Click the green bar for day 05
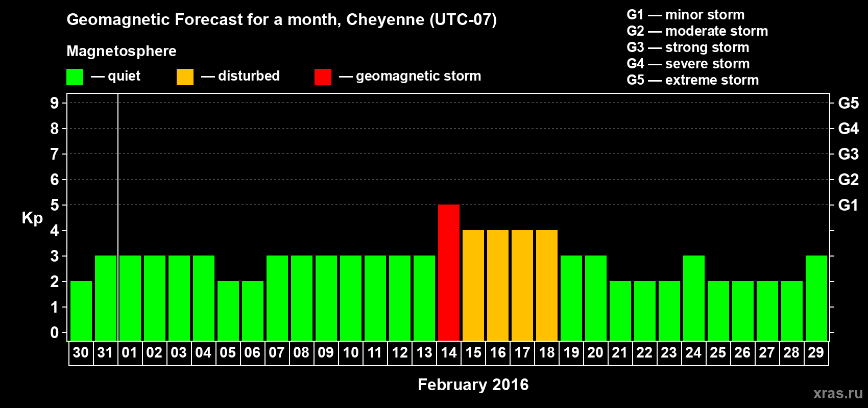The height and width of the screenshot is (408, 868). tap(228, 311)
